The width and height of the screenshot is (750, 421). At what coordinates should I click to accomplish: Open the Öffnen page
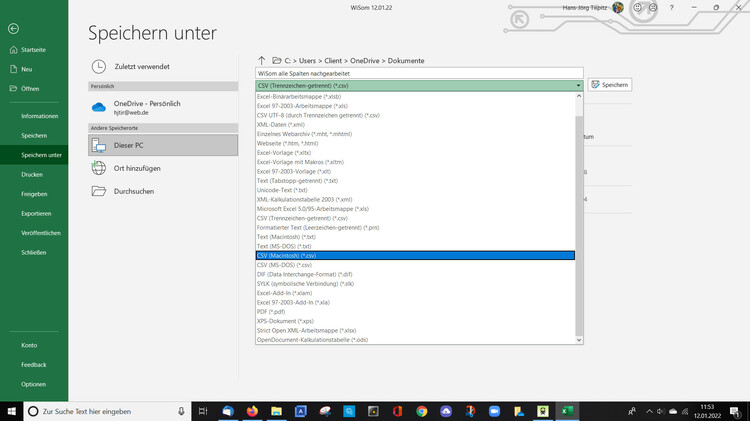pos(30,89)
